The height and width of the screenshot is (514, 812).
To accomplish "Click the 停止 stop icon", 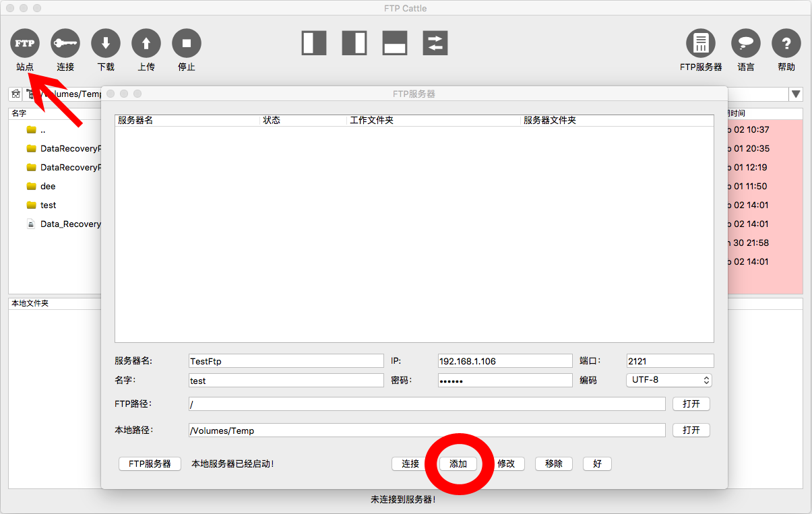I will pos(187,43).
